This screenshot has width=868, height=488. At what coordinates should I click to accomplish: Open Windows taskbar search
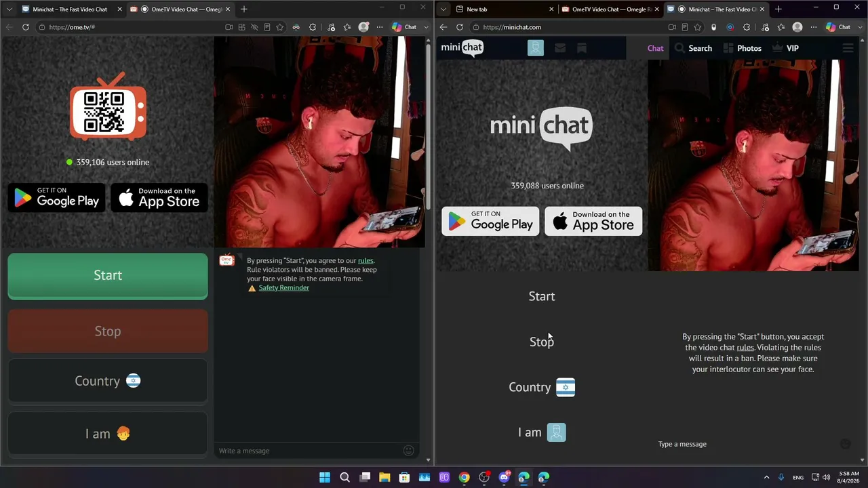click(344, 477)
